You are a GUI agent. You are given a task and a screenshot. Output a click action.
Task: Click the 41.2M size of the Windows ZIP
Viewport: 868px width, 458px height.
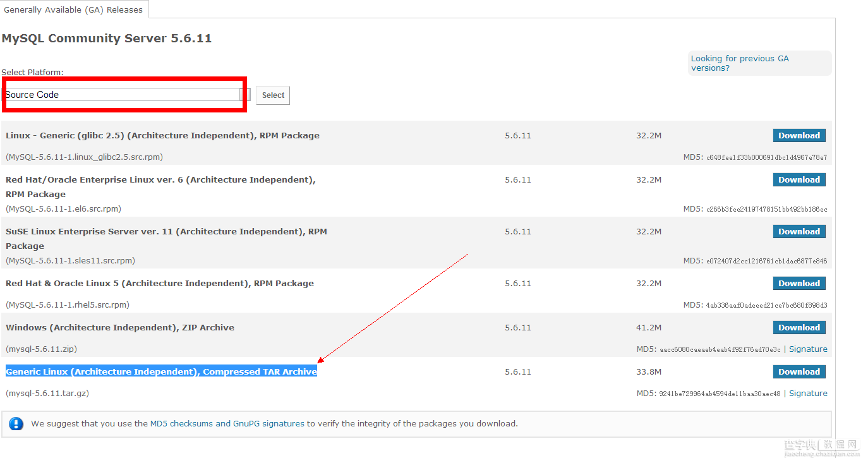pyautogui.click(x=649, y=328)
